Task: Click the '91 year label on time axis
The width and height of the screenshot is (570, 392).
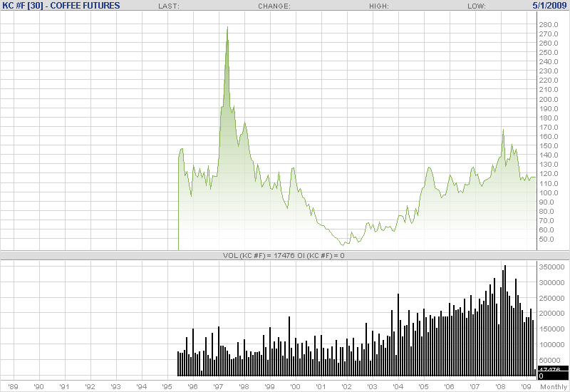Action: [x=64, y=386]
